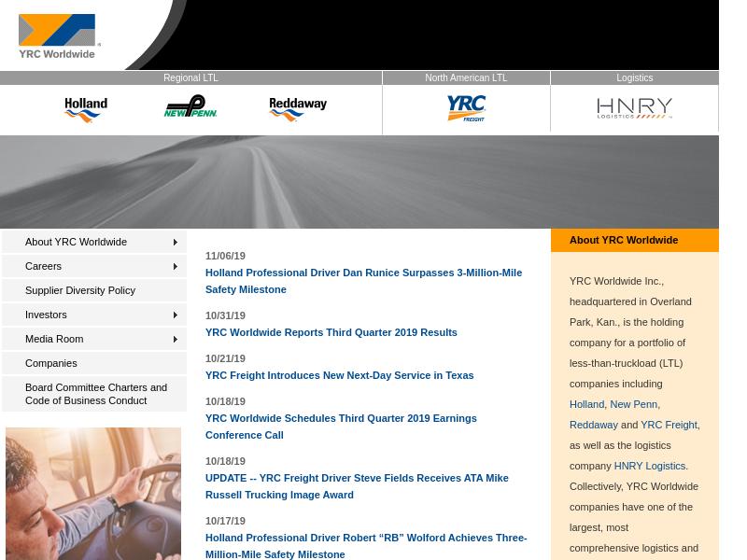Open the Media Room menu item
The width and height of the screenshot is (747, 560).
coord(94,339)
